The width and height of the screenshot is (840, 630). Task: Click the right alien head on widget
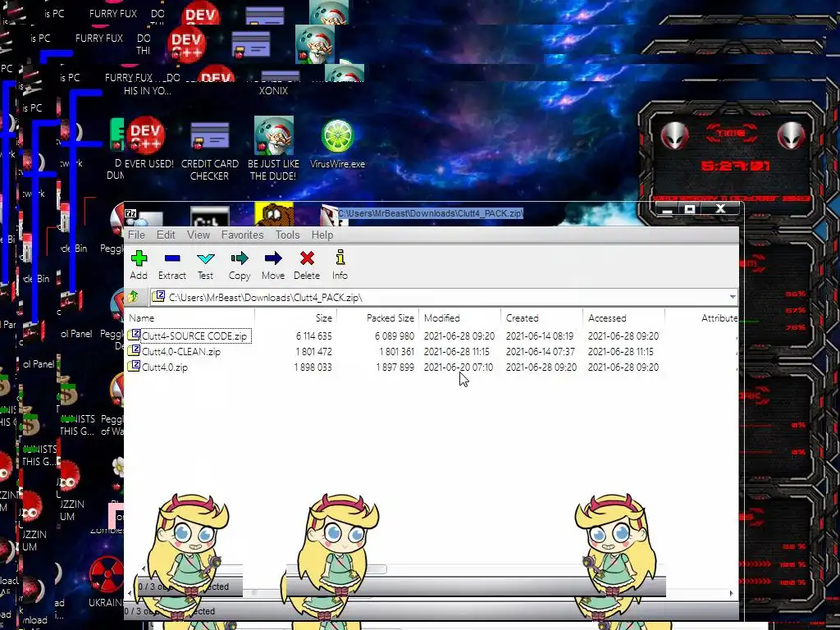point(792,135)
